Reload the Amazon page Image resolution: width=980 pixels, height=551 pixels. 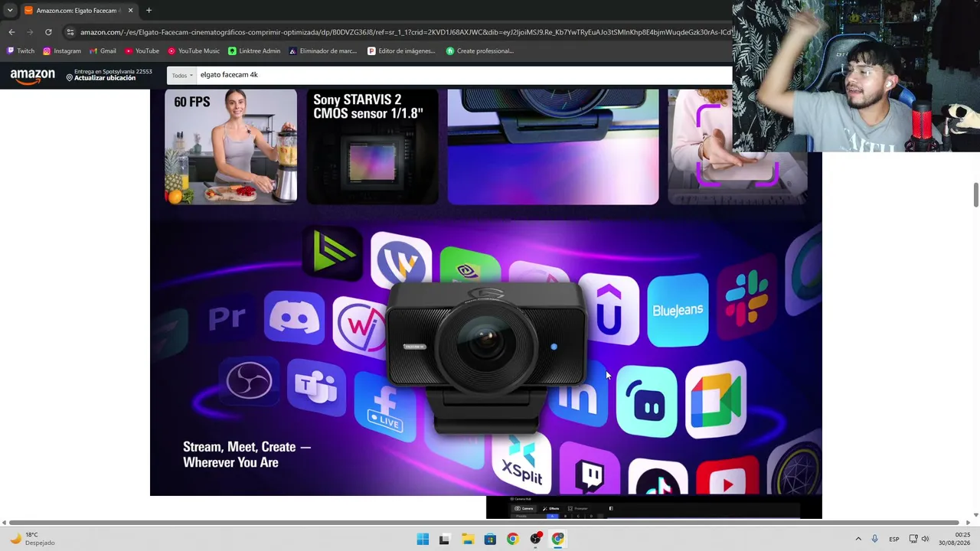click(48, 32)
